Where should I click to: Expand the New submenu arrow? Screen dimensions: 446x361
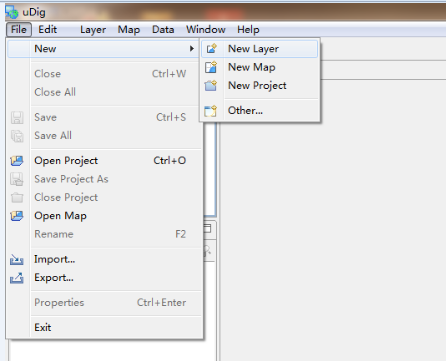pyautogui.click(x=192, y=49)
